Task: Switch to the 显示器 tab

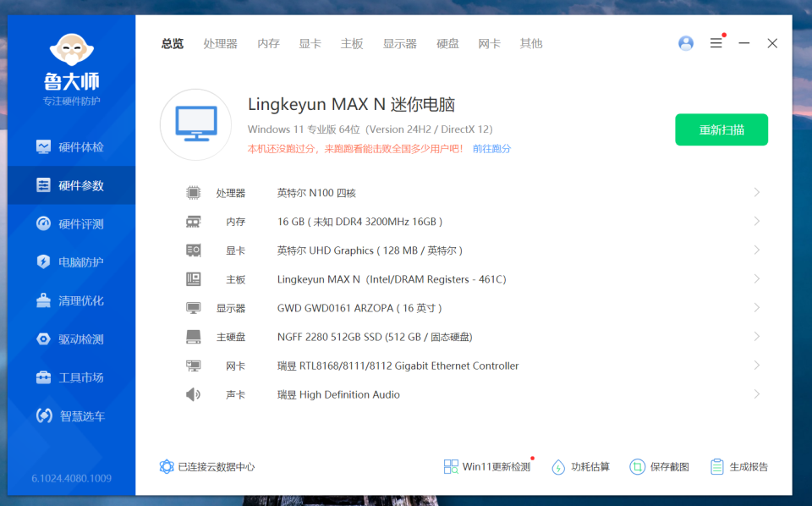Action: (x=400, y=43)
